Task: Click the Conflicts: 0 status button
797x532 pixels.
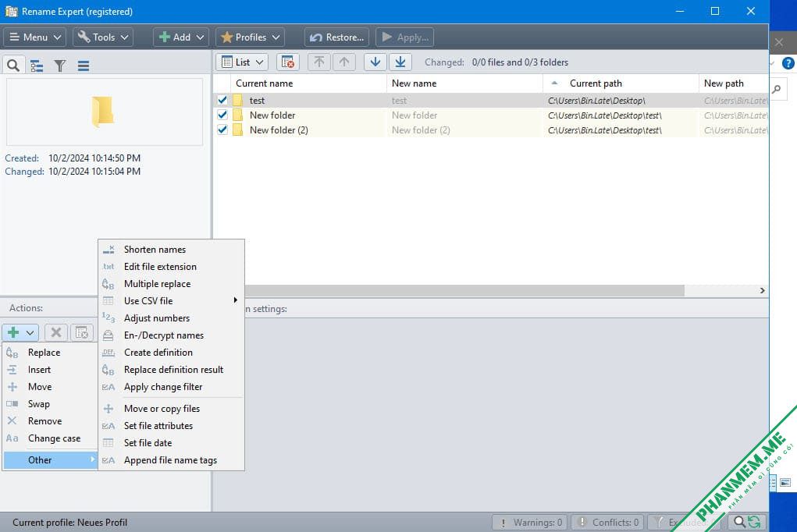Action: (x=608, y=523)
